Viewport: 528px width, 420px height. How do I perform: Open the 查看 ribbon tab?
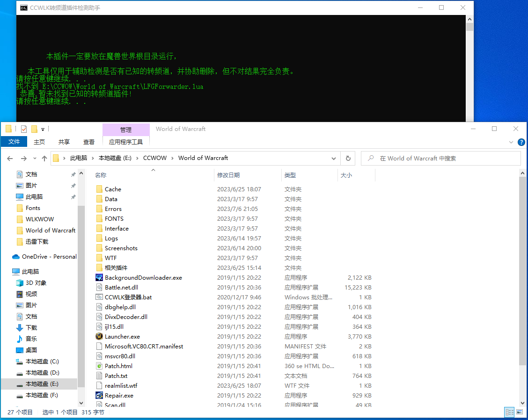click(x=89, y=142)
